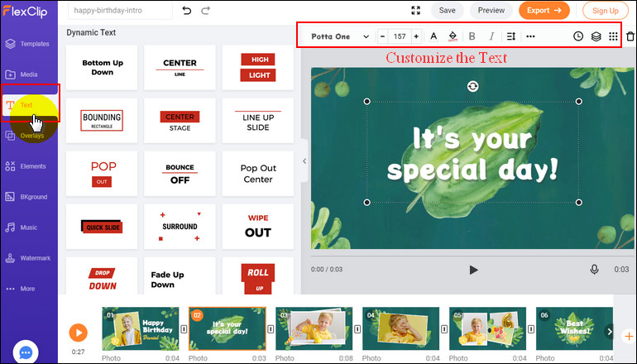Select scene 04 thumbnail in the timeline
Image resolution: width=637 pixels, height=364 pixels.
401,328
